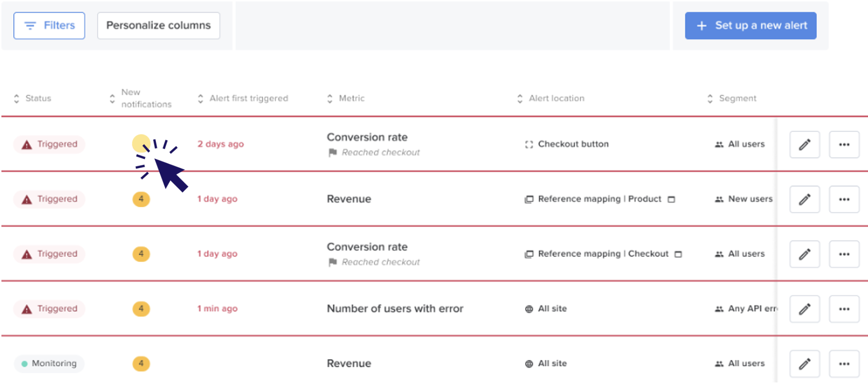The image size is (868, 387).
Task: Open more options for Number of users with error alert
Action: [x=844, y=309]
